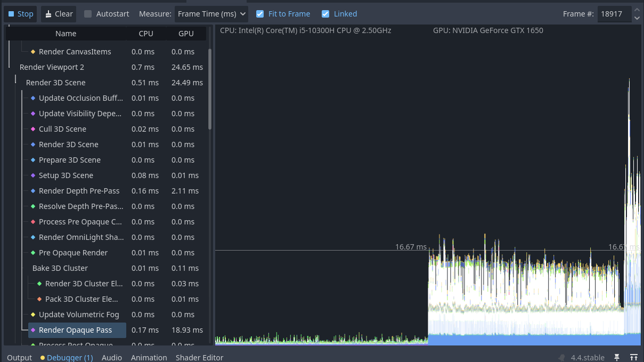Click the Frame # stepper arrows

(637, 14)
